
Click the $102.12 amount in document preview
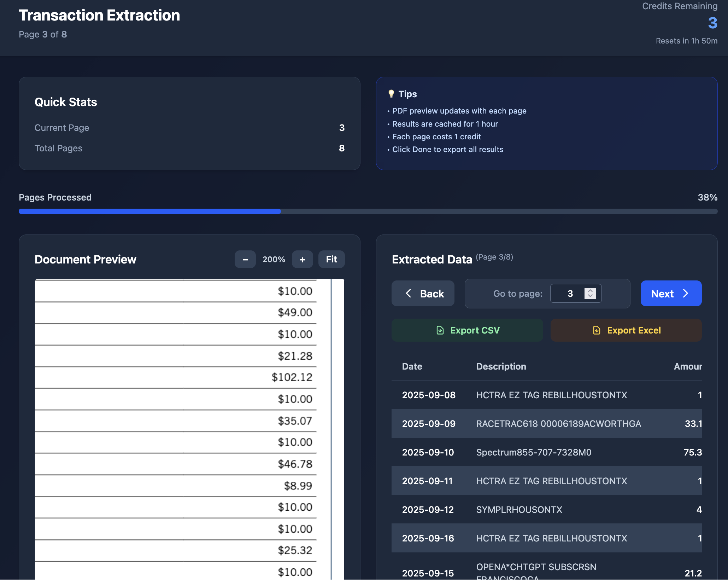292,377
